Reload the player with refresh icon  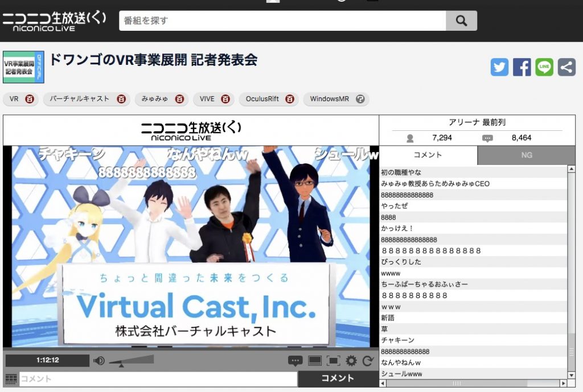pos(368,360)
